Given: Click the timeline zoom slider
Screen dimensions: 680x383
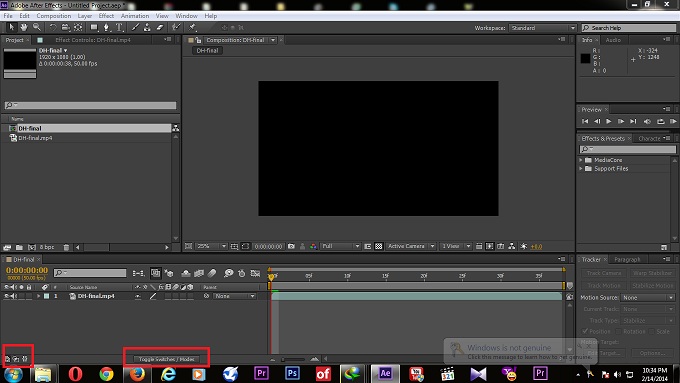Looking at the screenshot, I should coord(293,359).
